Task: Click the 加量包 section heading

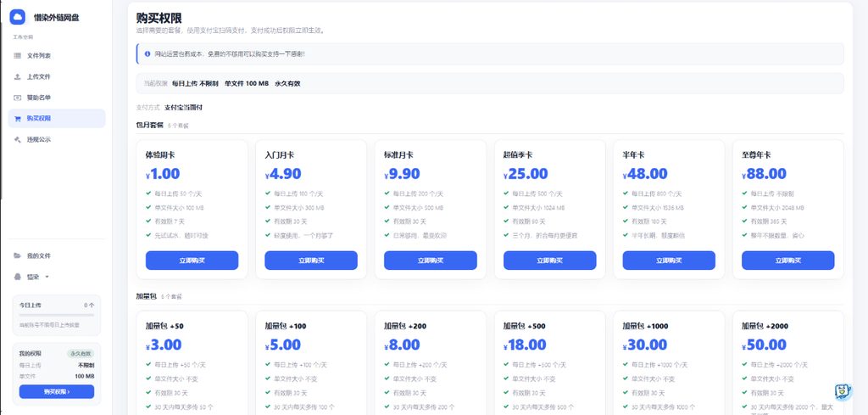Action: (146, 296)
